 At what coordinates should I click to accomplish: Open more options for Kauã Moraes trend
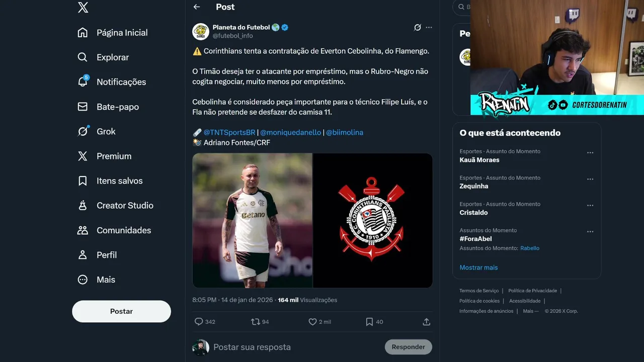click(x=590, y=153)
